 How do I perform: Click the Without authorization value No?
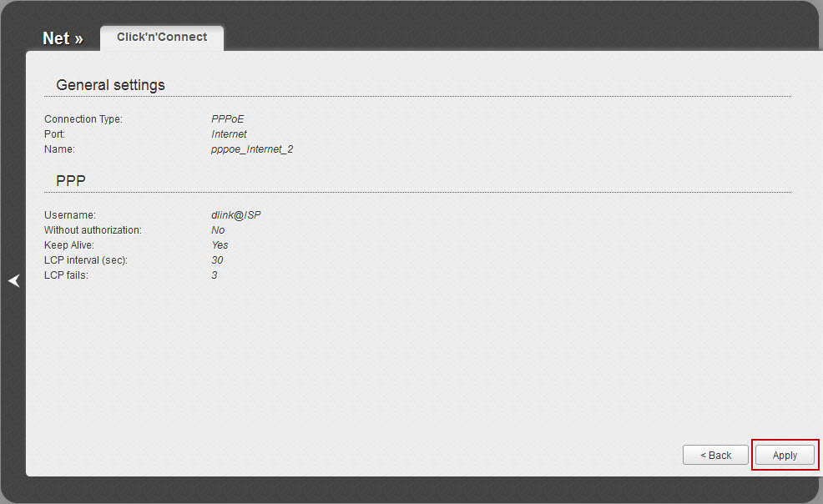click(218, 230)
